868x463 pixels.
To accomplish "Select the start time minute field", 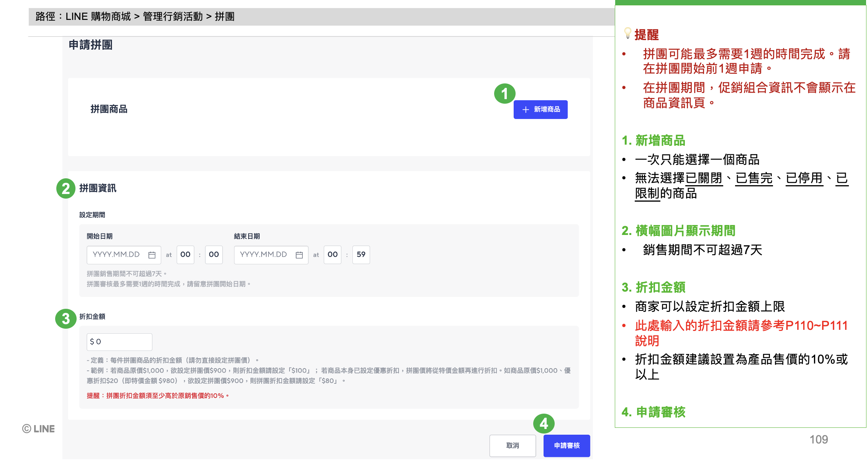I will pos(214,255).
